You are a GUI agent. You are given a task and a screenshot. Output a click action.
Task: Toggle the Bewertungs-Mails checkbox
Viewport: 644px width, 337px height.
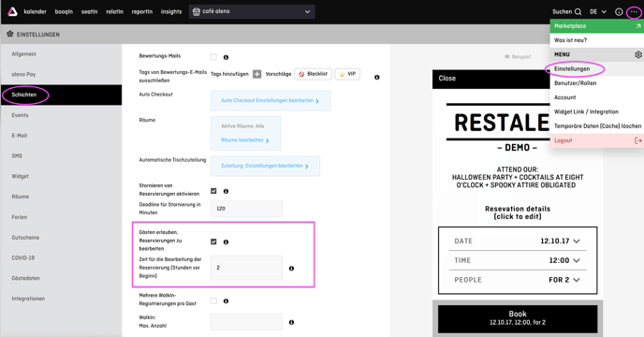point(213,57)
